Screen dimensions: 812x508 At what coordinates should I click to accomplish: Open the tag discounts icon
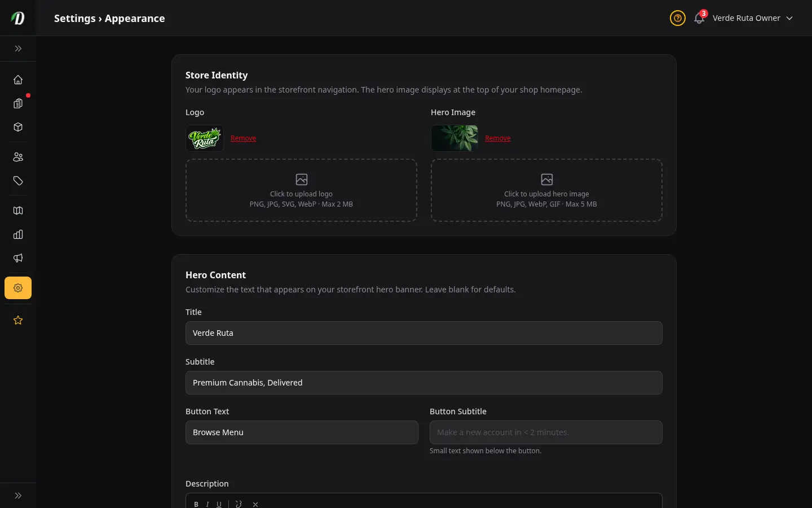coord(18,181)
